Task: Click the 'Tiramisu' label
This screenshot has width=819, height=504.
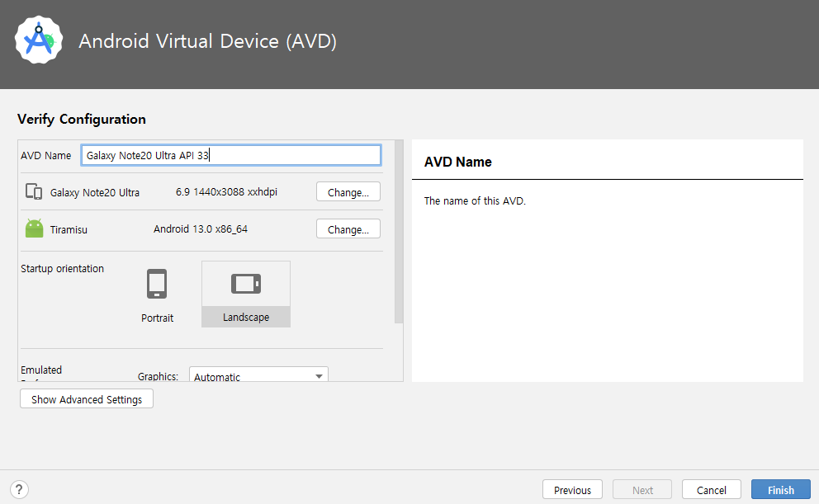Action: [x=69, y=229]
